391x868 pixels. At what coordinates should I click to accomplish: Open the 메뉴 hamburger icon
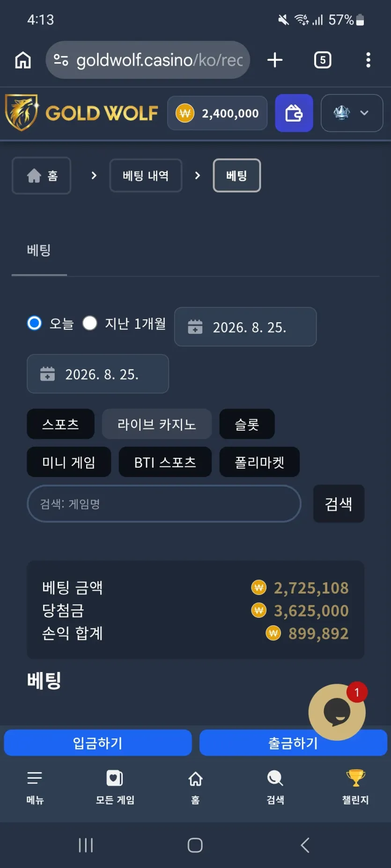(x=35, y=778)
